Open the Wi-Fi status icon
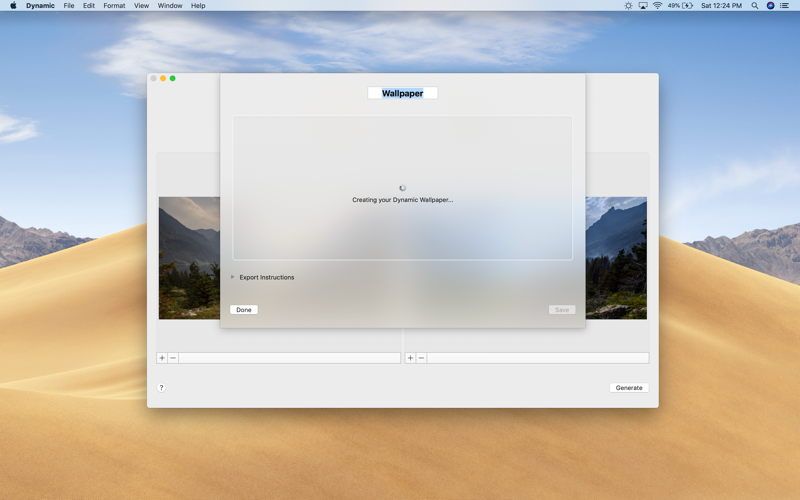Image resolution: width=800 pixels, height=500 pixels. pyautogui.click(x=658, y=6)
